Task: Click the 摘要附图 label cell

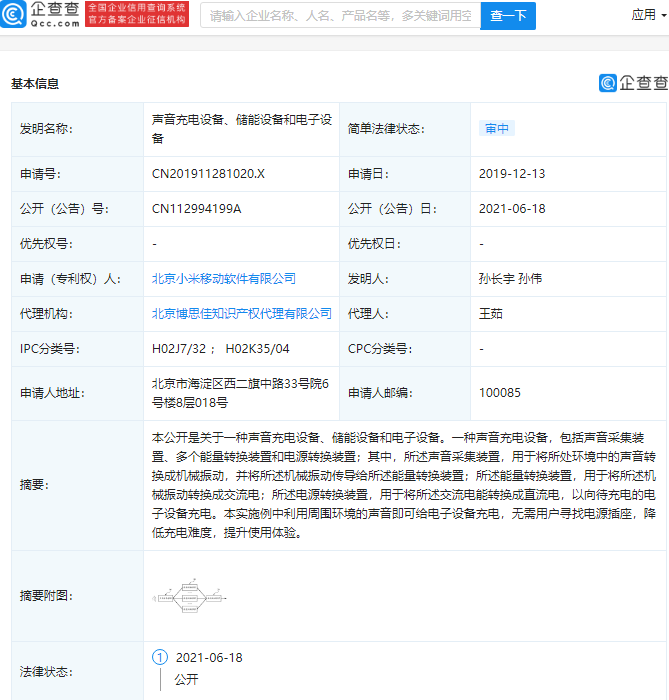Action: (x=77, y=596)
